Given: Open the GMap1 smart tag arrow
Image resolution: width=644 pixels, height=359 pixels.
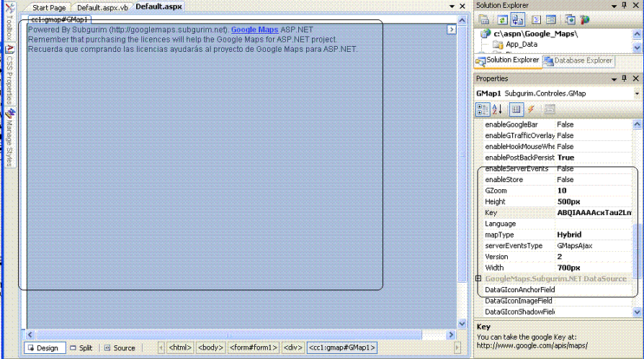Looking at the screenshot, I should [x=452, y=29].
